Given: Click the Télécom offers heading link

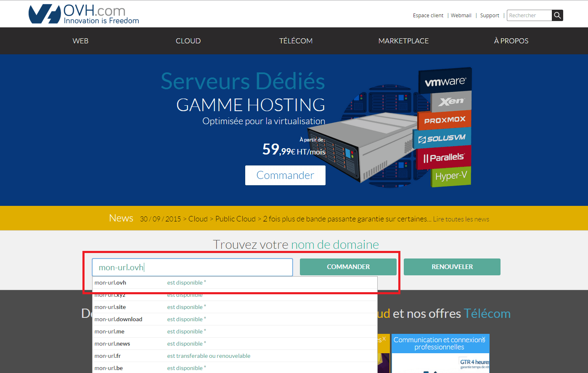Looking at the screenshot, I should click(x=487, y=314).
